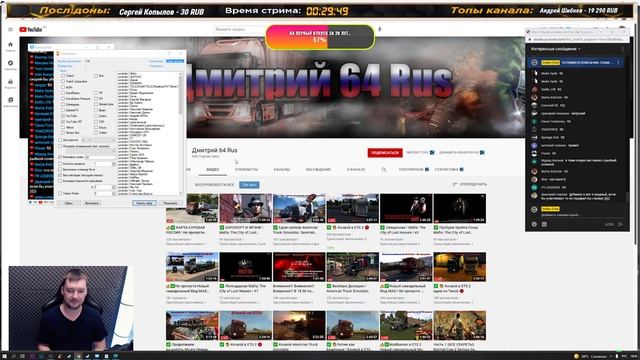Viewport: 640px width, 360px height.
Task: Open Subscriptions in YouTube's left sidebar
Action: point(11,84)
